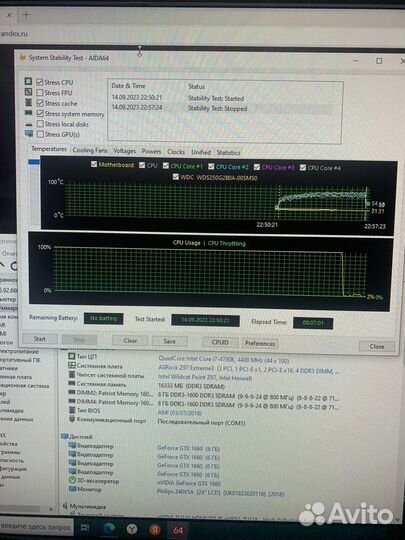This screenshot has width=405, height=540.
Task: Toggle CPU Core #2 graph checkbox
Action: click(x=211, y=166)
